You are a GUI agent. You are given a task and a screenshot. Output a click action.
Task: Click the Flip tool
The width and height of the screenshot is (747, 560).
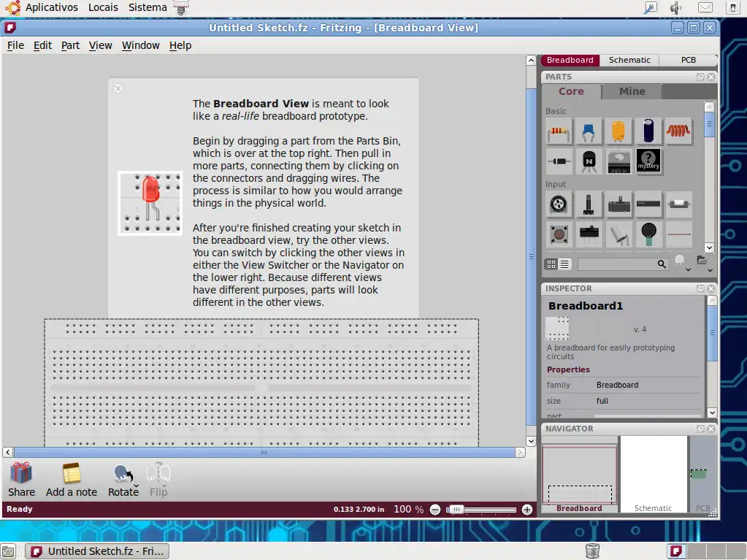(x=158, y=480)
